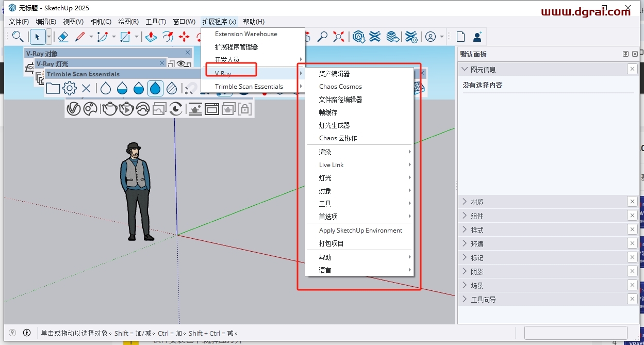Viewport: 644px width, 345px height.
Task: Click status bar info icon
Action: tap(26, 333)
